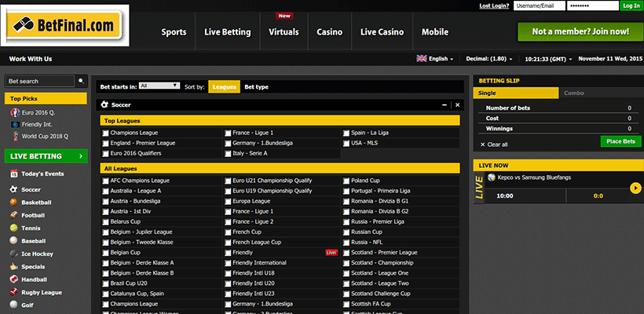Click the Golf ball icon in sidebar
644x314 pixels.
[14, 305]
